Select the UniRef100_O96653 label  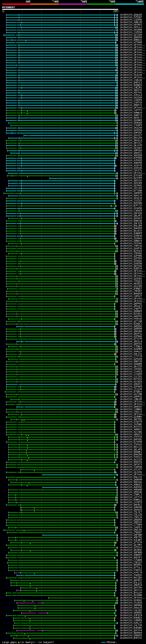tap(131, 636)
